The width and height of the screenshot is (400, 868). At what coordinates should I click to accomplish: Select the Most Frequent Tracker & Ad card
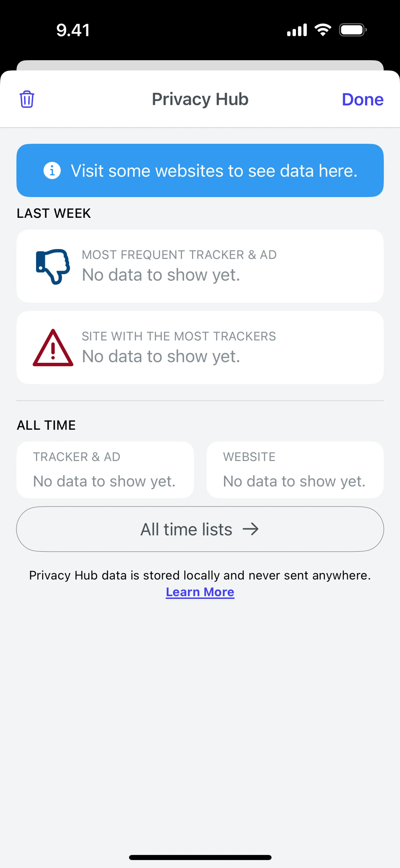(200, 266)
